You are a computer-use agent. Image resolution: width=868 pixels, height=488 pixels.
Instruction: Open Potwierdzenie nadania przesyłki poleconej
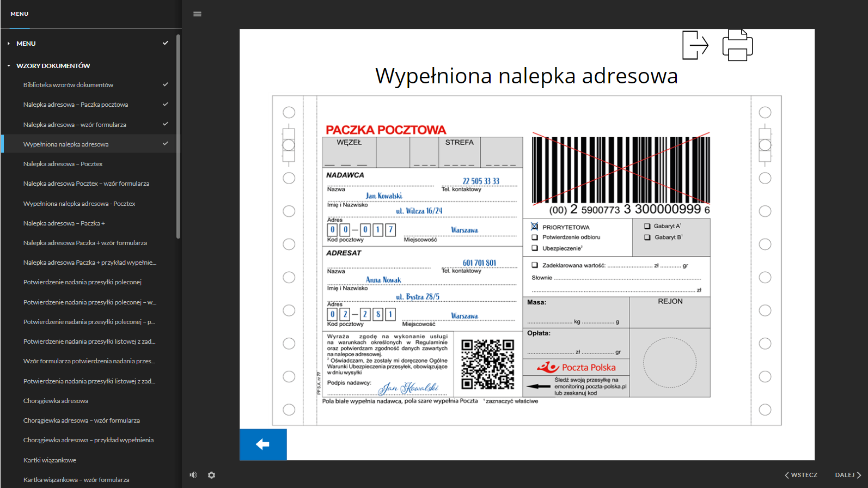82,282
